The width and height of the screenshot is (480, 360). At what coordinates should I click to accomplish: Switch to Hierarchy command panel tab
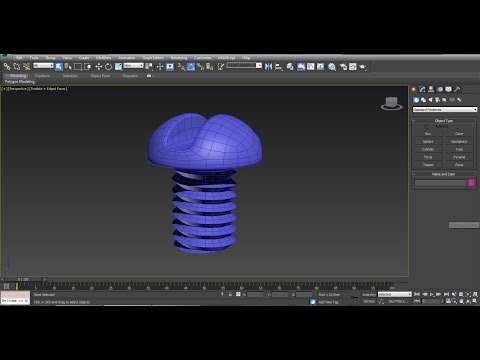pyautogui.click(x=431, y=89)
